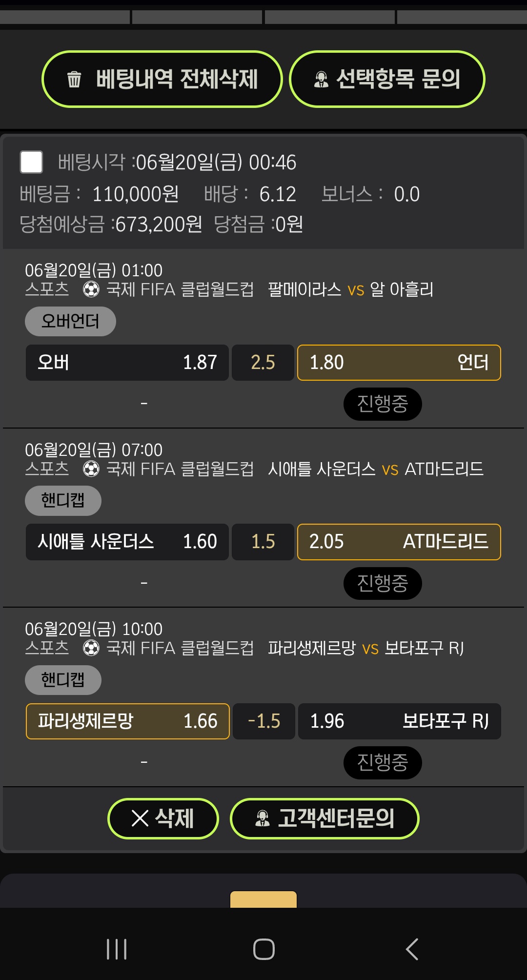Choose 시애틀 사운더스 1.60 handicap option
Image resolution: width=527 pixels, height=980 pixels.
tap(127, 542)
